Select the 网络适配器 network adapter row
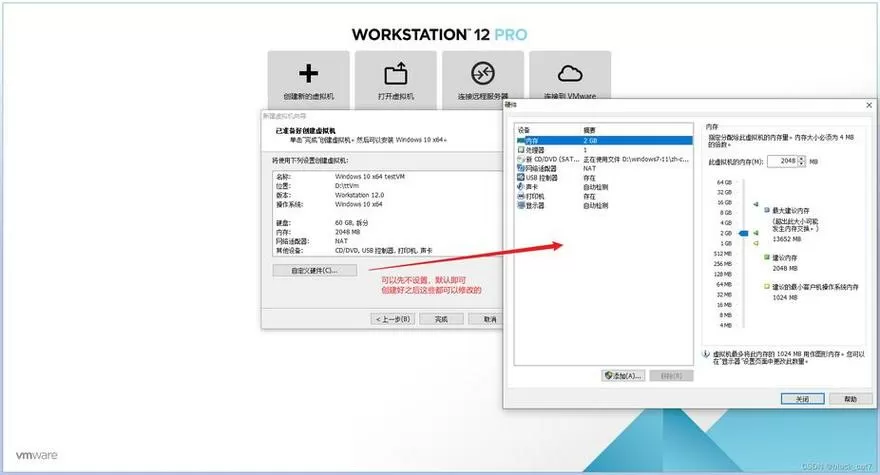 point(604,168)
